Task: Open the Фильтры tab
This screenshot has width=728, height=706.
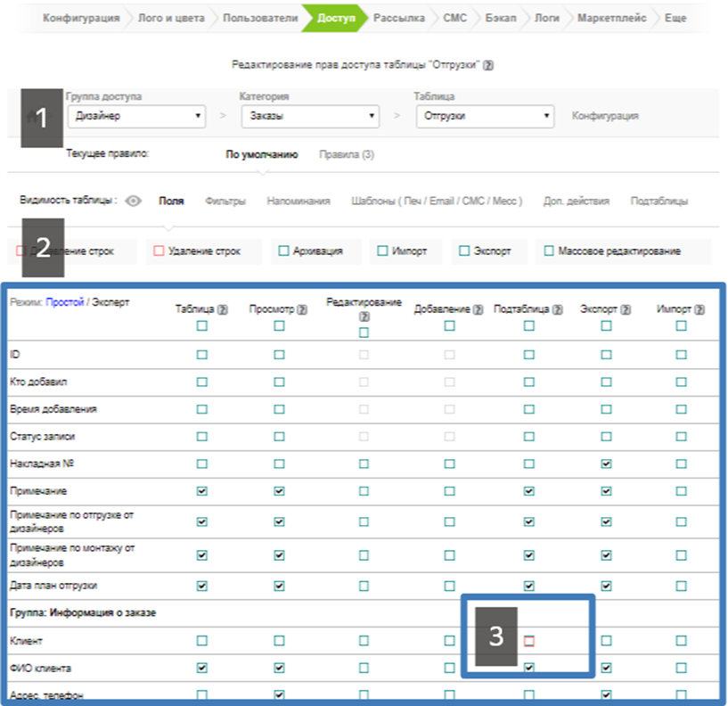Action: click(225, 201)
